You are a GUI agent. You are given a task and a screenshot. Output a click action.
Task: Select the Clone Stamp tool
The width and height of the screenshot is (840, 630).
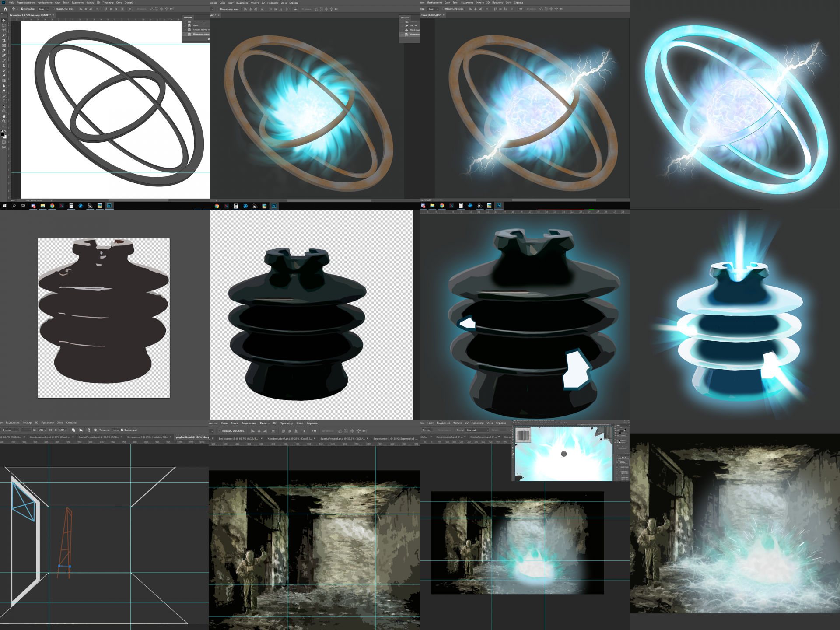pyautogui.click(x=3, y=66)
